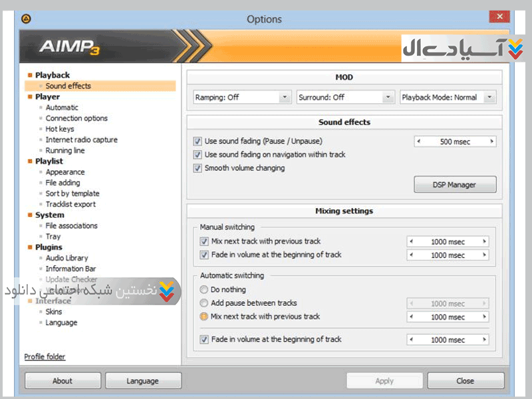The image size is (532, 399).
Task: Decrease sound fading 500 msec with left arrow
Action: click(419, 141)
